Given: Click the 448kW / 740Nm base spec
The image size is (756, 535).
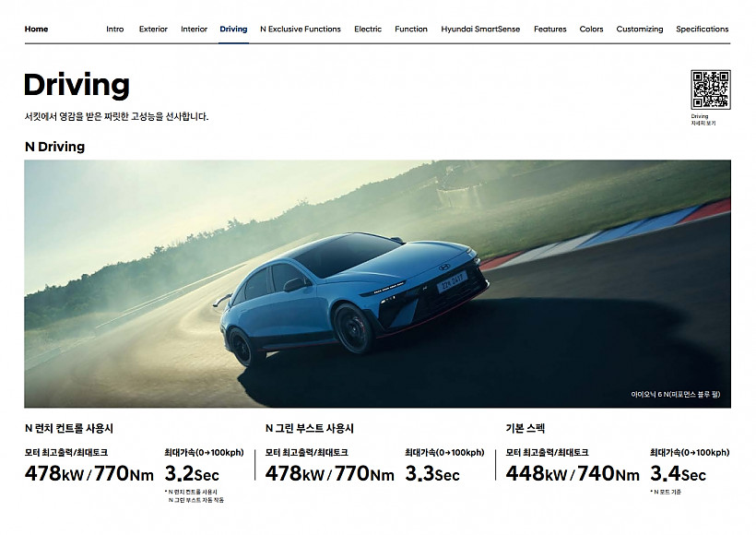Looking at the screenshot, I should (573, 474).
